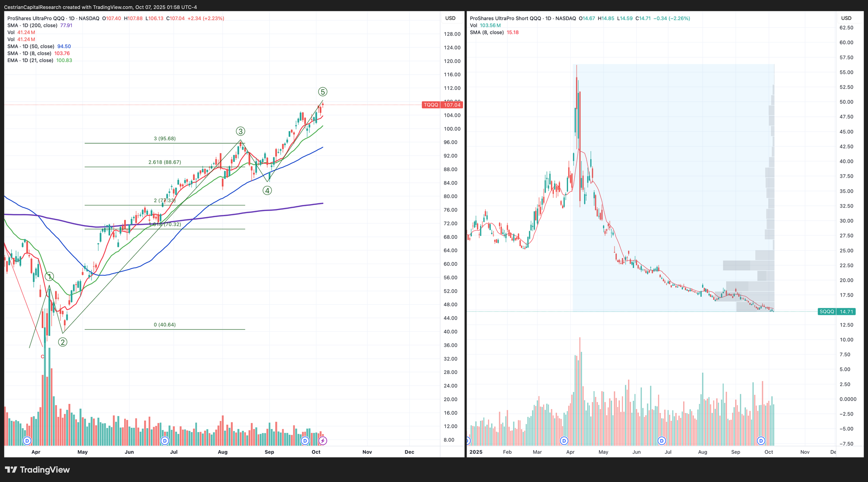
Task: Click the 3 (95.68) Fibonacci extension line label
Action: tap(164, 139)
